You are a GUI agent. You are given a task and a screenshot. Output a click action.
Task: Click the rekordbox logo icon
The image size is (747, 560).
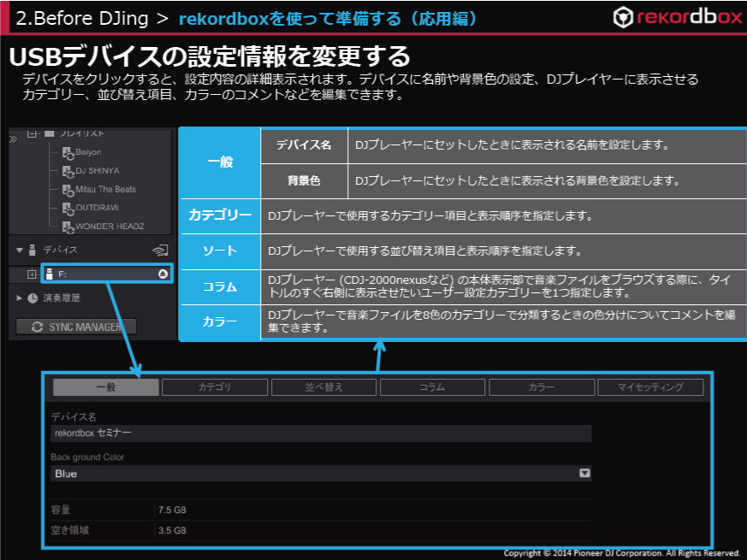pyautogui.click(x=623, y=18)
